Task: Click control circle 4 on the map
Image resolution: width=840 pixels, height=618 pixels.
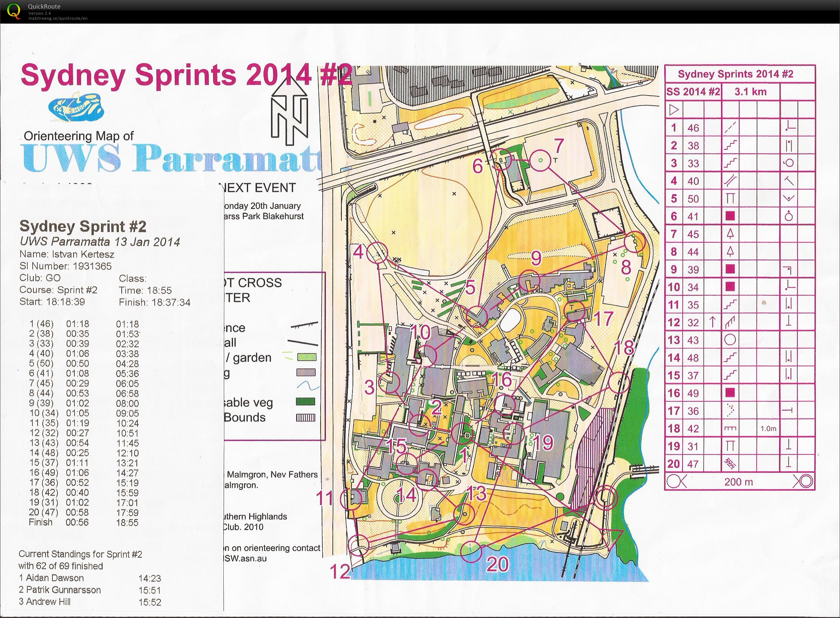Action: point(377,253)
